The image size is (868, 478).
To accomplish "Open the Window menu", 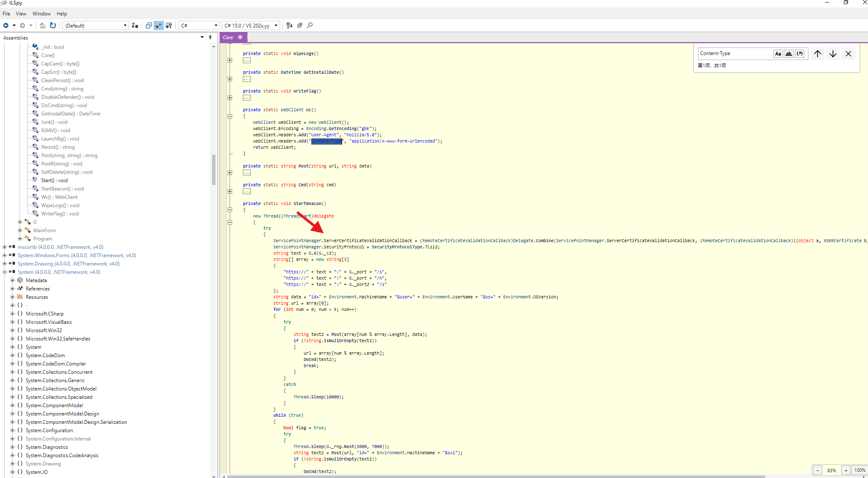I will click(42, 14).
